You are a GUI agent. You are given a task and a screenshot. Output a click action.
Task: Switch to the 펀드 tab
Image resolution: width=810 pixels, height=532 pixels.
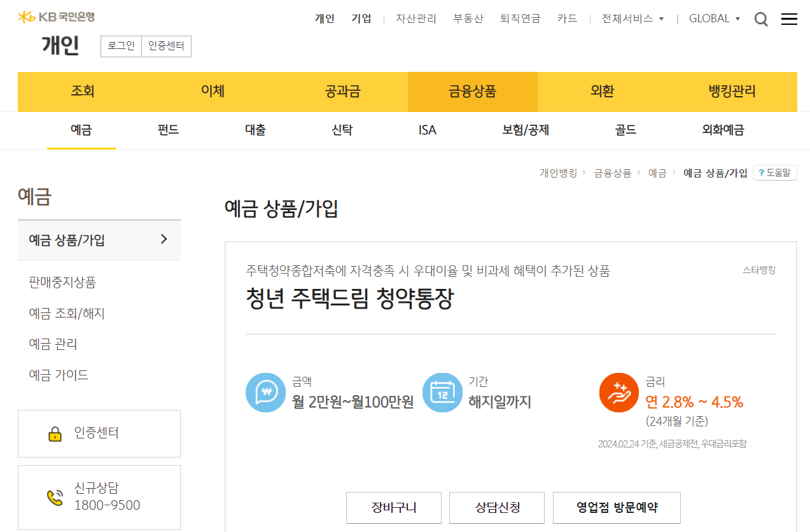tap(167, 130)
